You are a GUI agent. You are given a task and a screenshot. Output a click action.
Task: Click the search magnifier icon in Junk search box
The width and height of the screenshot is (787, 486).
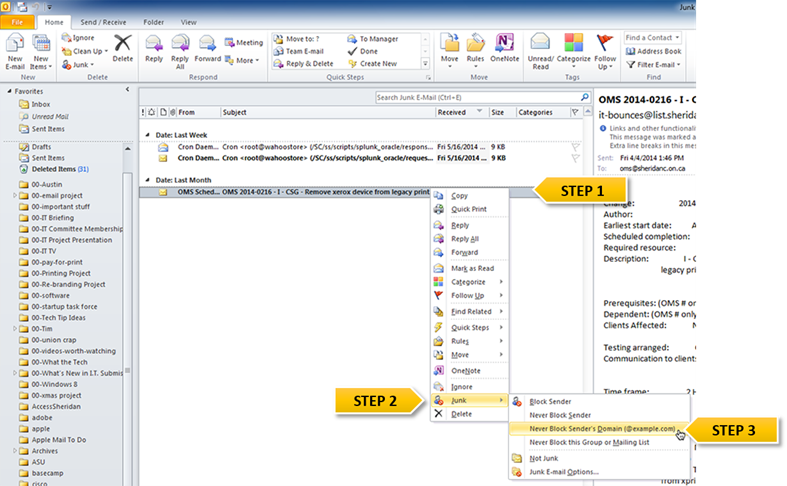585,97
